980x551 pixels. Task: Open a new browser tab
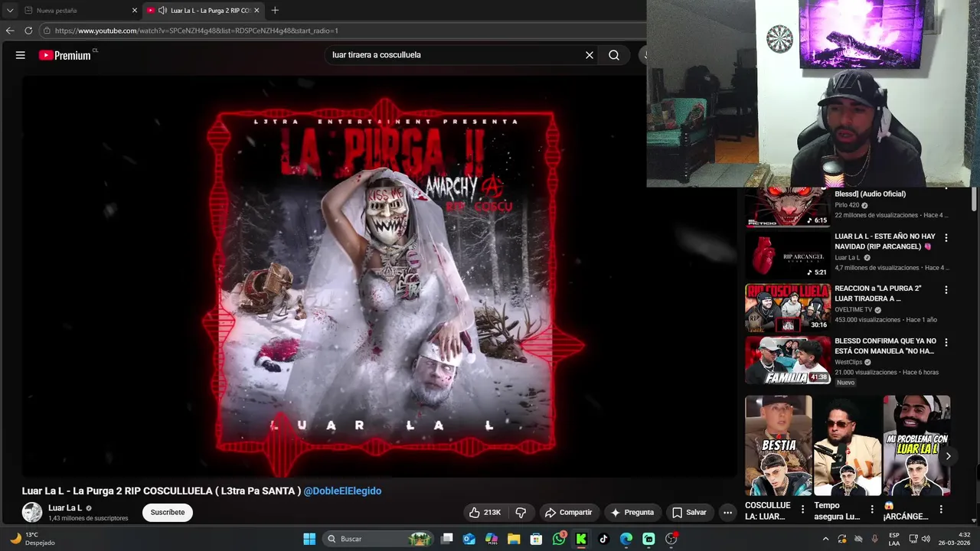(275, 11)
